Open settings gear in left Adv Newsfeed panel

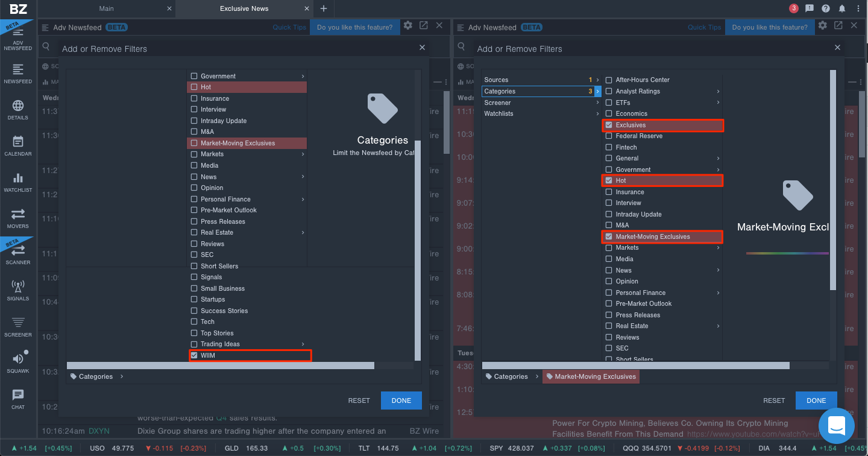(408, 25)
